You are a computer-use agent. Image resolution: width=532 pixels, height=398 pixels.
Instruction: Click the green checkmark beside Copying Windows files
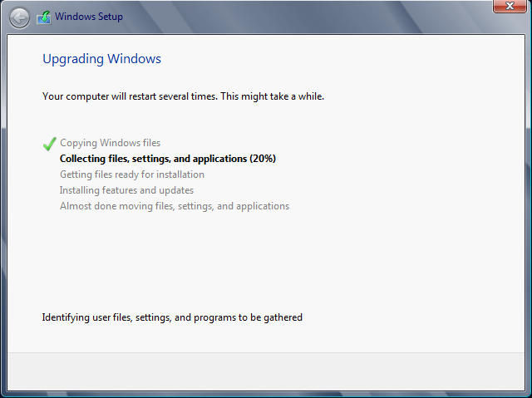(50, 144)
